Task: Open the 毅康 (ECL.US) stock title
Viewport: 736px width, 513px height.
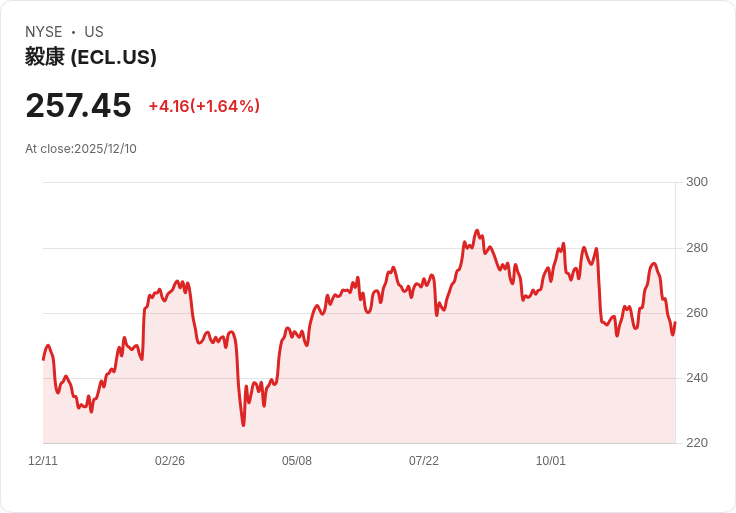Action: coord(91,57)
